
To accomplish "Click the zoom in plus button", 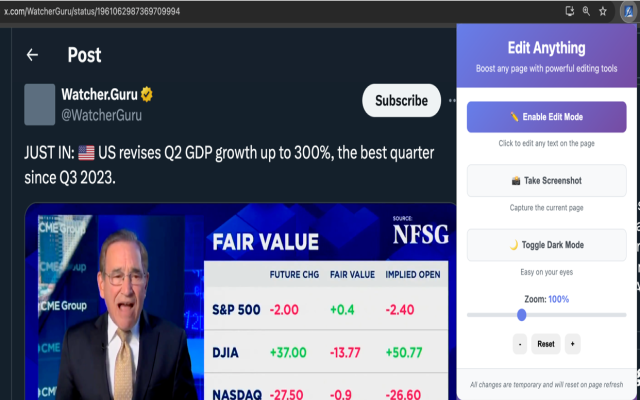I will coord(572,344).
